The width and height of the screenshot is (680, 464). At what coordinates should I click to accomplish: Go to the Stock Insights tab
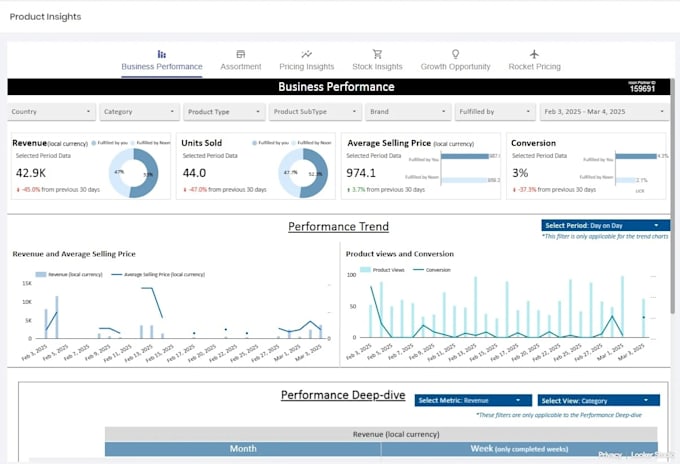[x=377, y=62]
